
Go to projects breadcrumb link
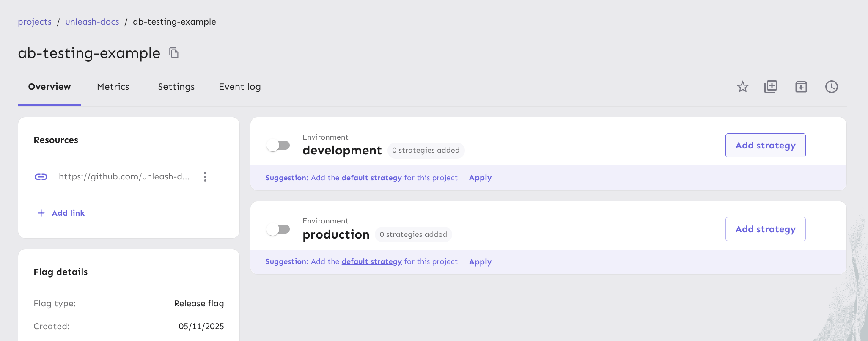(x=35, y=22)
